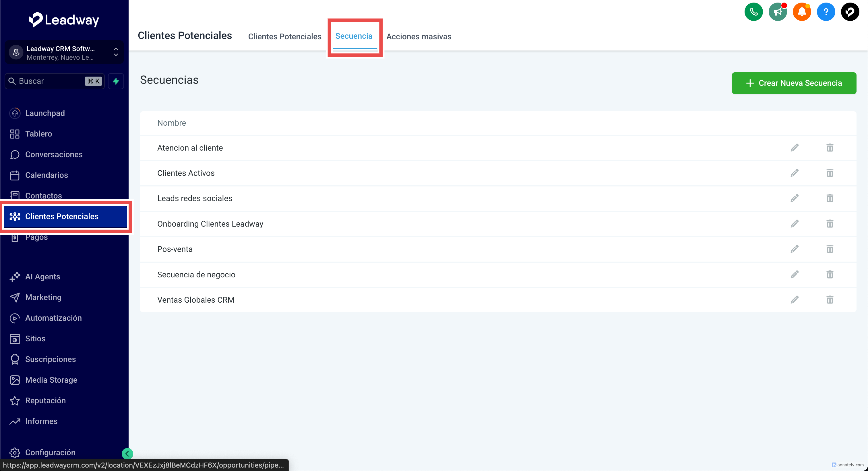Click Crear Nueva Secuencia button
The image size is (868, 471).
pos(794,83)
